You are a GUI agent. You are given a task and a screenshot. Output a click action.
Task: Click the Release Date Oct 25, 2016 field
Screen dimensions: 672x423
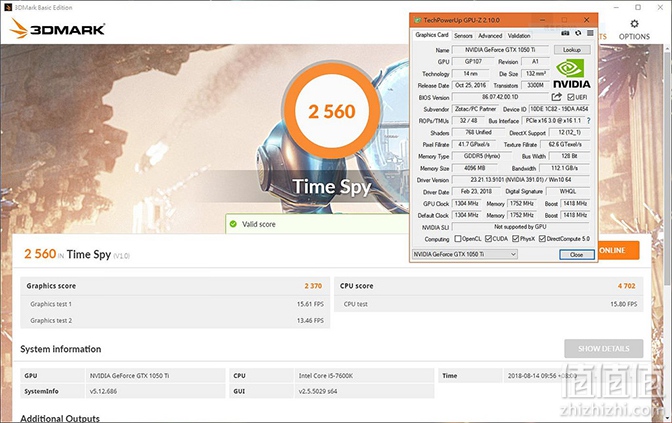tap(471, 85)
